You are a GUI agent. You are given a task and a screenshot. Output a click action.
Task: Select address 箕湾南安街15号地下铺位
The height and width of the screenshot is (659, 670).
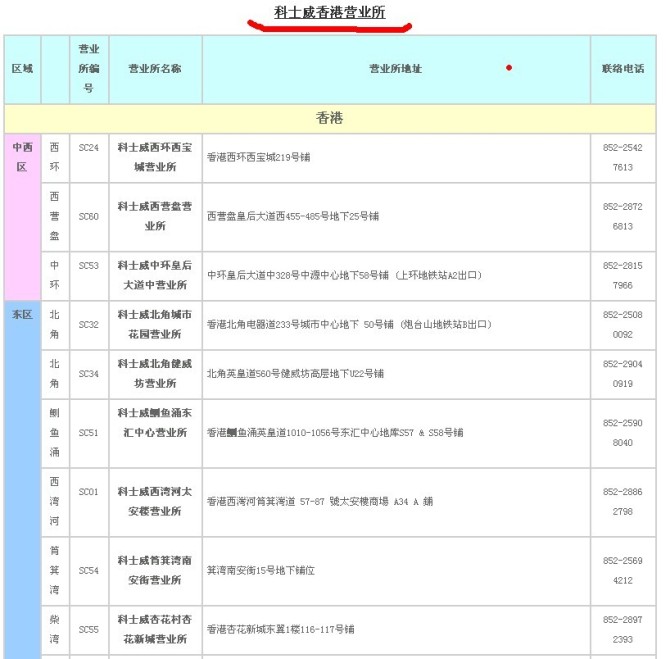pos(261,571)
